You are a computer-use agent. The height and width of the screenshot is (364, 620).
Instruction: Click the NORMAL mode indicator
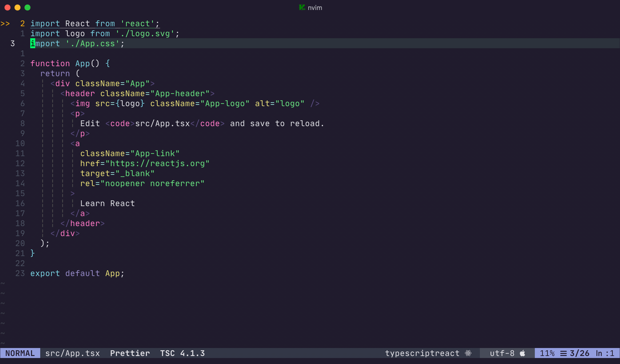point(20,353)
